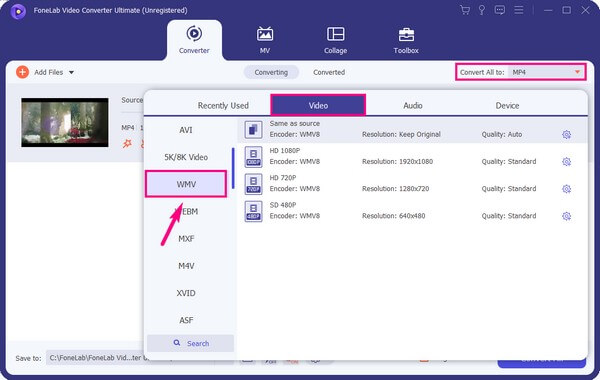Click Quality: Auto text
Screen dimensions: 600x380
point(502,134)
